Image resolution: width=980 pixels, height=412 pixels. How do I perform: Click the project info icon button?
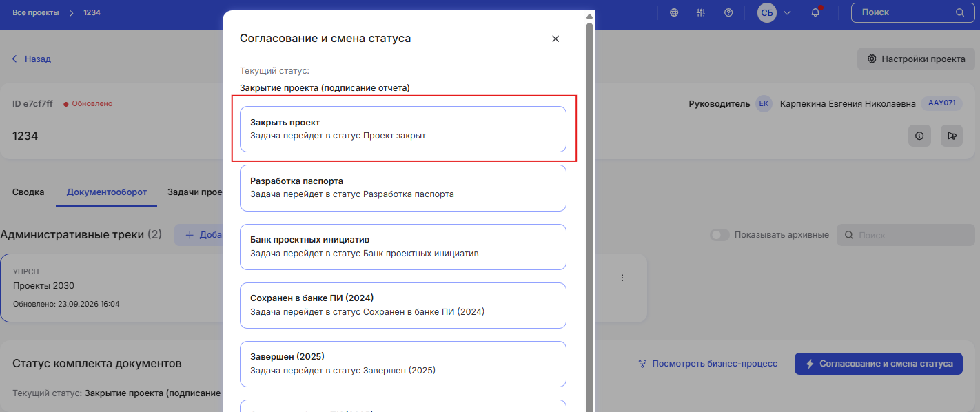pos(919,136)
